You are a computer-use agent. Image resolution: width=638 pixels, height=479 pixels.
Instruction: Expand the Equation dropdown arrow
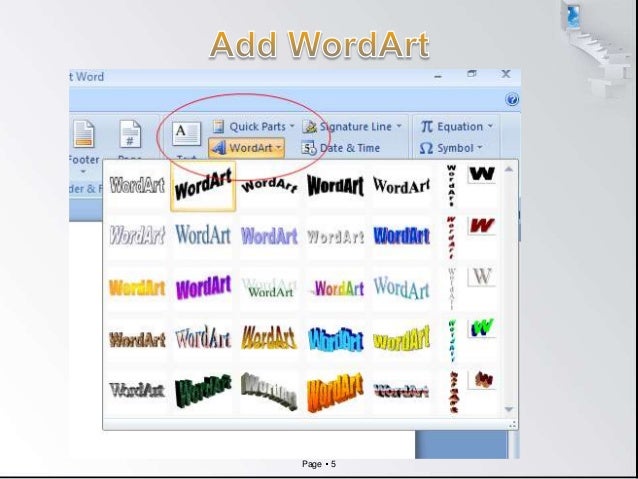490,126
